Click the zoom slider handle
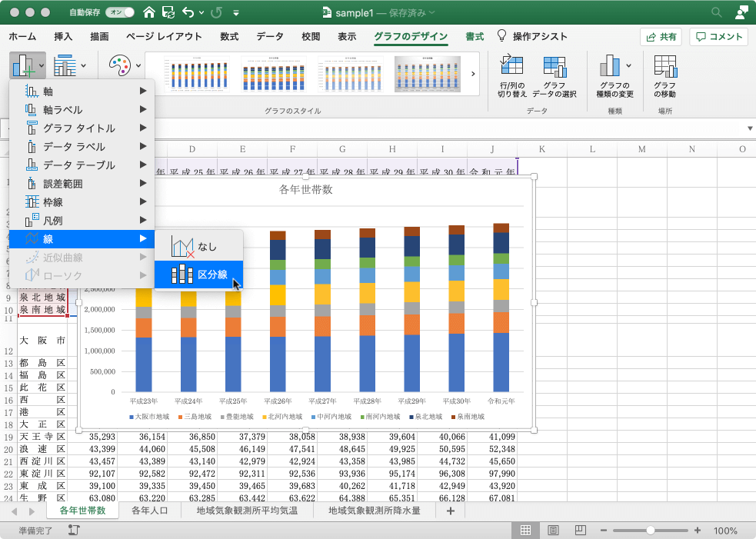Viewport: 756px width, 539px height. [651, 531]
